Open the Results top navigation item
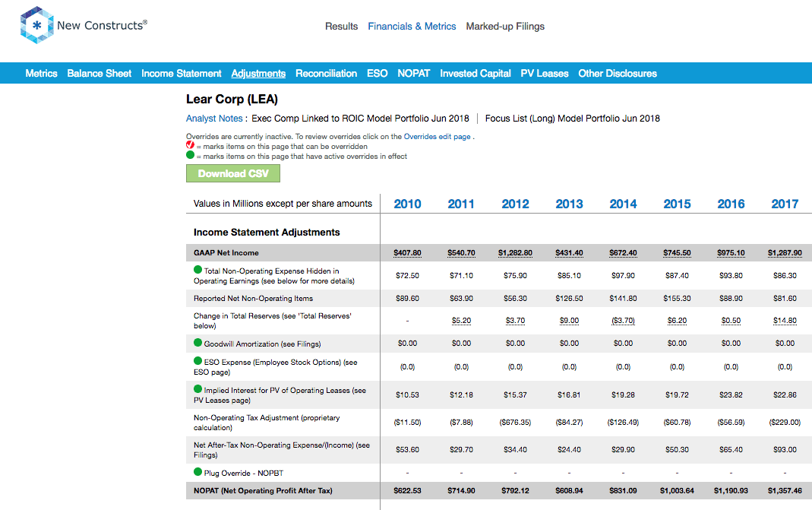 (x=341, y=27)
